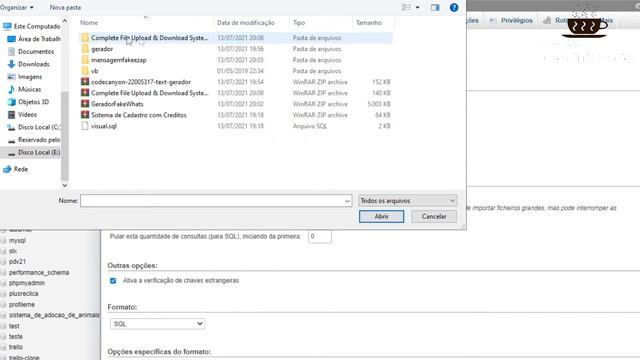Select Sistema de Cadastro com Creditos archive

[235, 115]
